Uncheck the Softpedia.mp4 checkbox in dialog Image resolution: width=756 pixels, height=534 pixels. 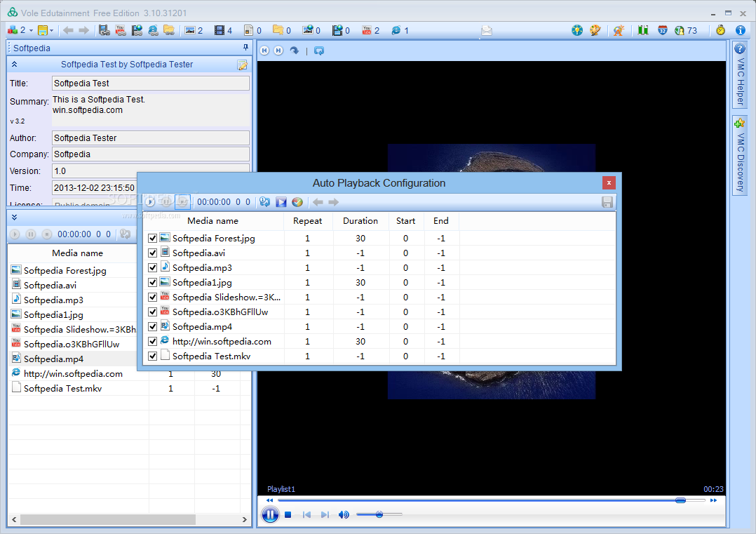coord(152,326)
